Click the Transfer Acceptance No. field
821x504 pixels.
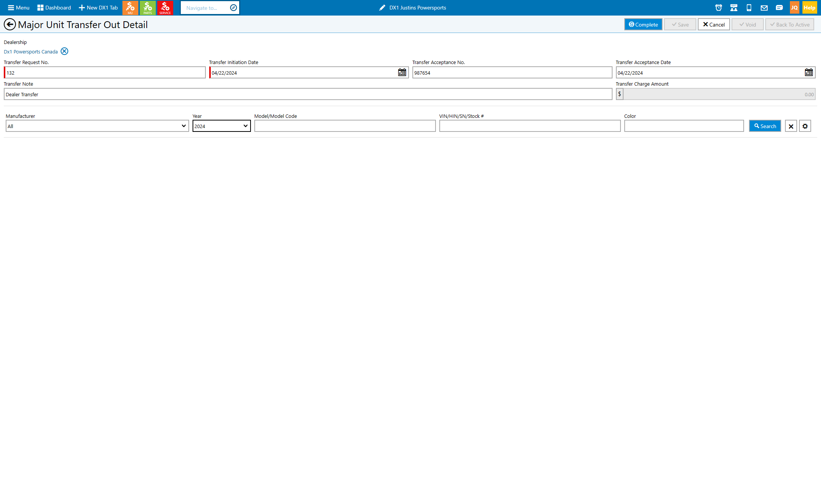tap(512, 73)
